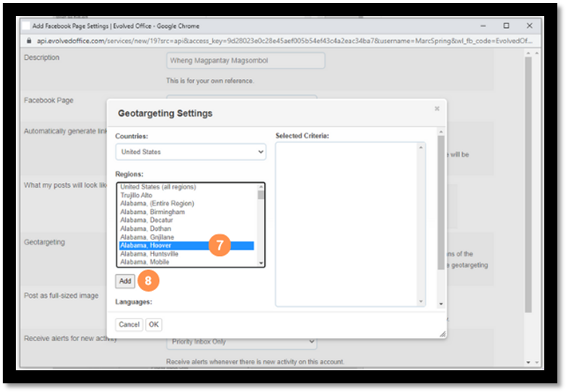Select 'Alabama, Gnjilane' in Regions list
566x392 pixels.
click(x=147, y=237)
